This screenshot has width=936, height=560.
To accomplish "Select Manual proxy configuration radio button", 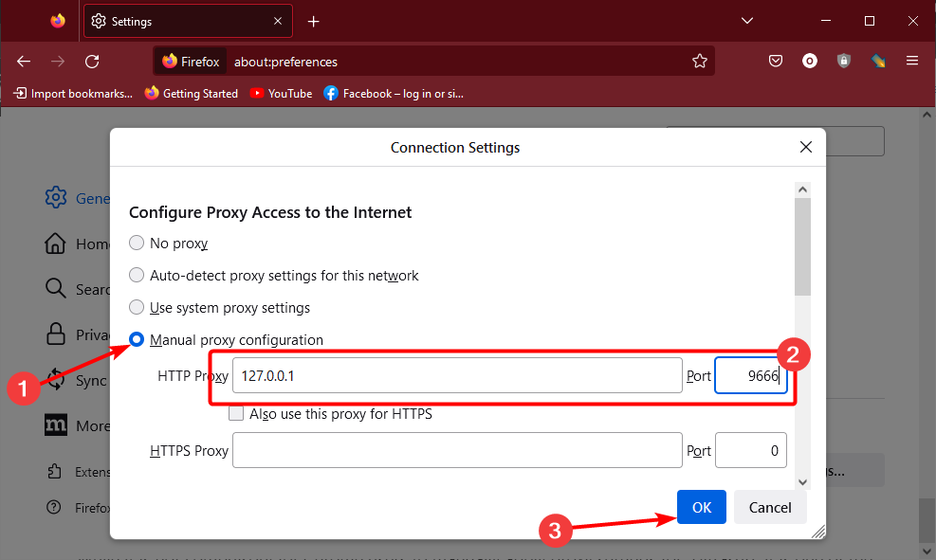I will [x=137, y=339].
